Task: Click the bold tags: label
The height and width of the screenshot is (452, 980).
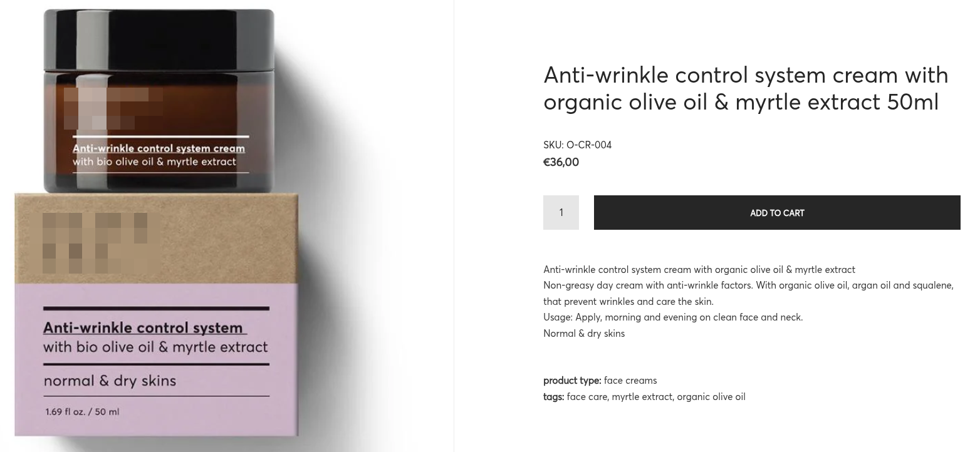Action: coord(553,397)
